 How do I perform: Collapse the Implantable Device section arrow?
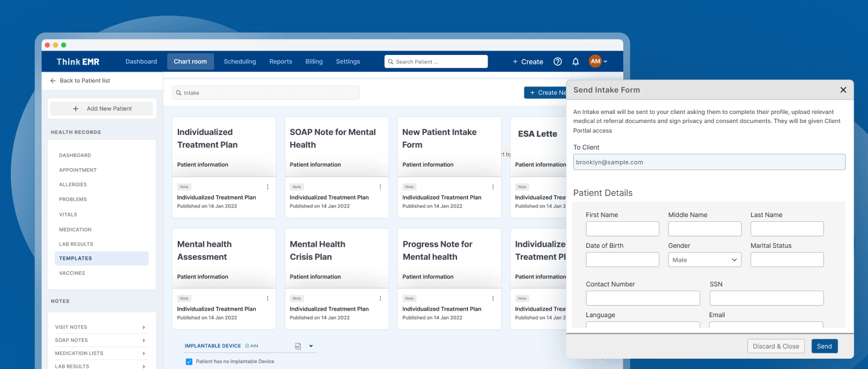[x=311, y=346]
